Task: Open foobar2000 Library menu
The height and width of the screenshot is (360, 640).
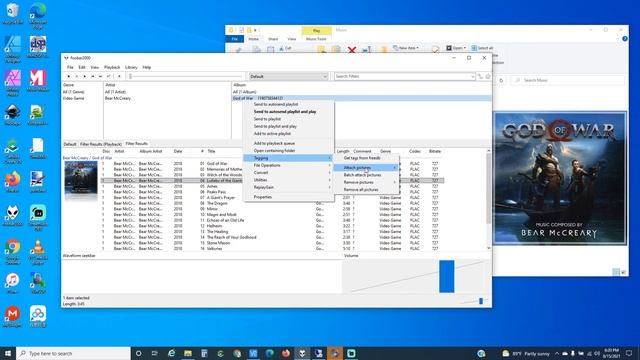Action: pyautogui.click(x=131, y=67)
